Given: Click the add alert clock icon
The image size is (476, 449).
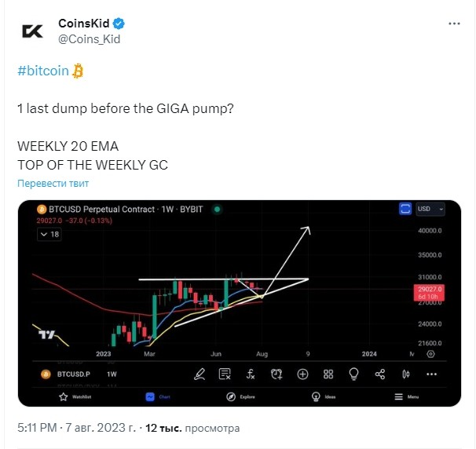Looking at the screenshot, I should click(x=276, y=374).
